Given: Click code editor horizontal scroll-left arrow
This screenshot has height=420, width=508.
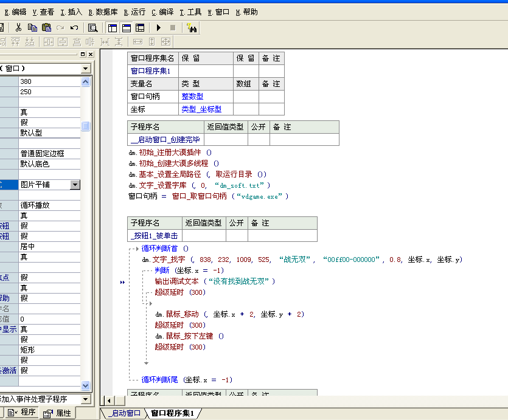Looking at the screenshot, I should 109,401.
